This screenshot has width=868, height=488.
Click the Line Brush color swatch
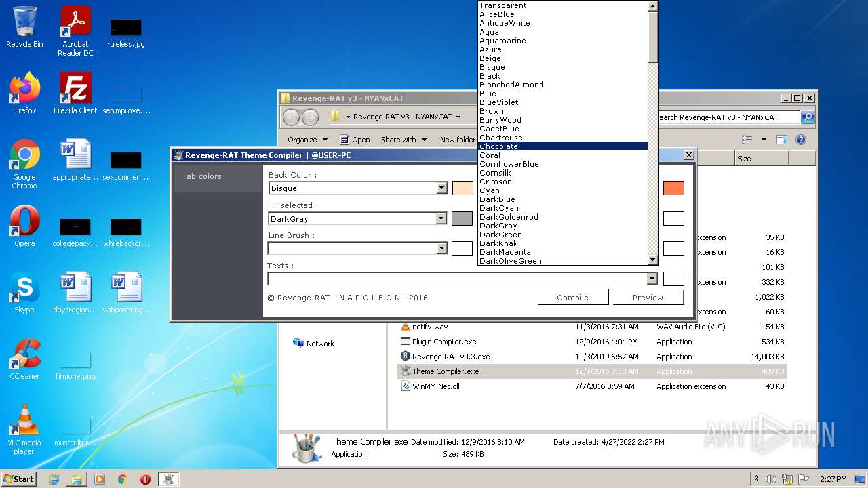[462, 249]
